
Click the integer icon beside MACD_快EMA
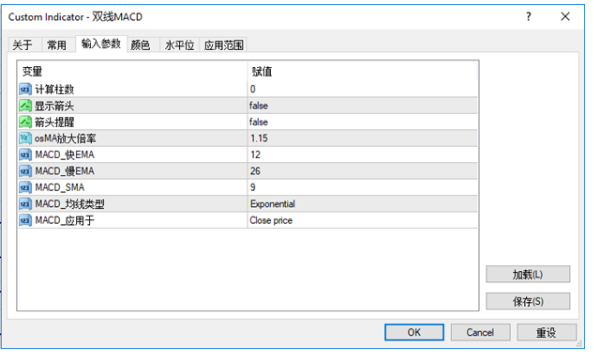coord(25,155)
